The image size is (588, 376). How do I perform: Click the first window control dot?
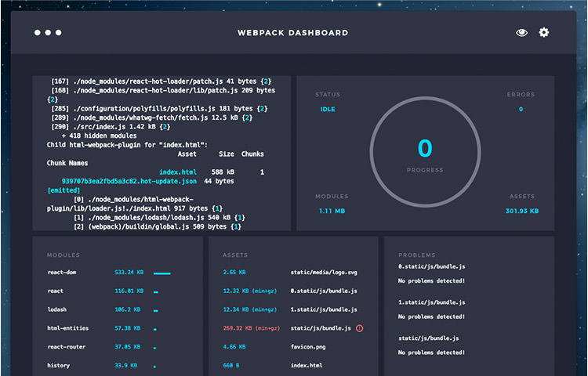[x=38, y=33]
